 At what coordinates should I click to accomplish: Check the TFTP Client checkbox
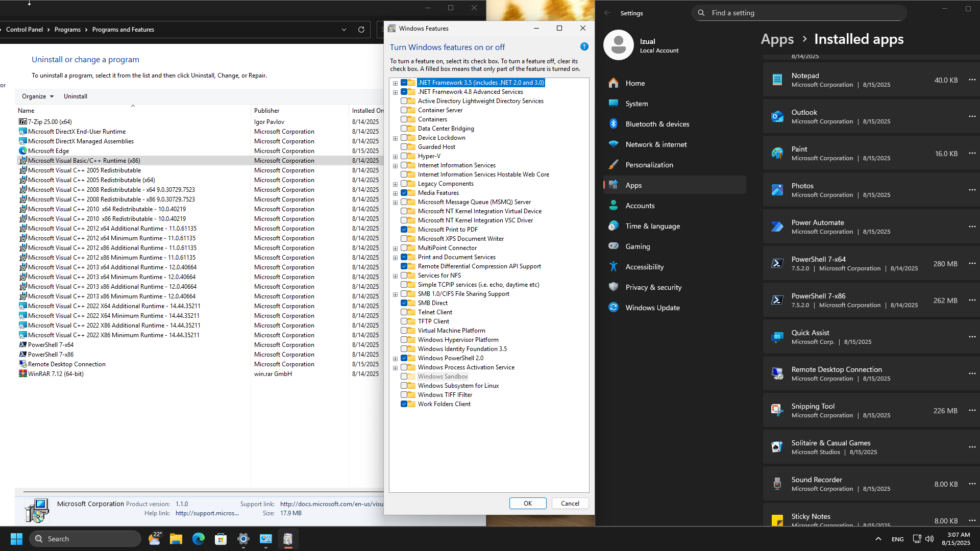tap(404, 321)
